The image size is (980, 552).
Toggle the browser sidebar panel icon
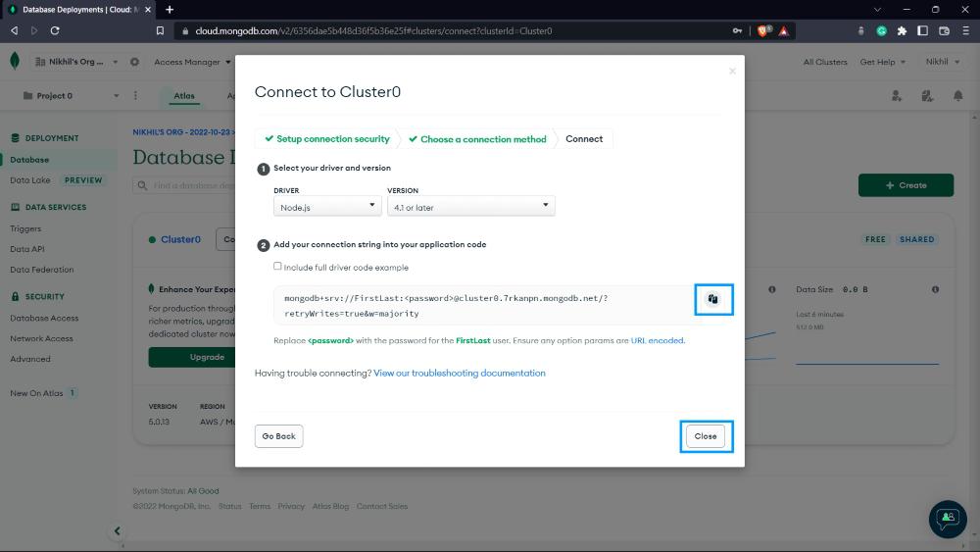click(x=922, y=30)
